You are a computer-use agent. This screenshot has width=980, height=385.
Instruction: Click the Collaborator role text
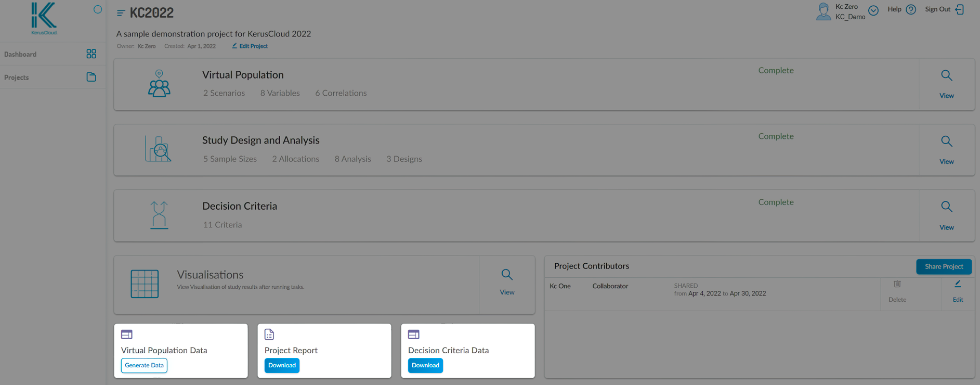[610, 286]
